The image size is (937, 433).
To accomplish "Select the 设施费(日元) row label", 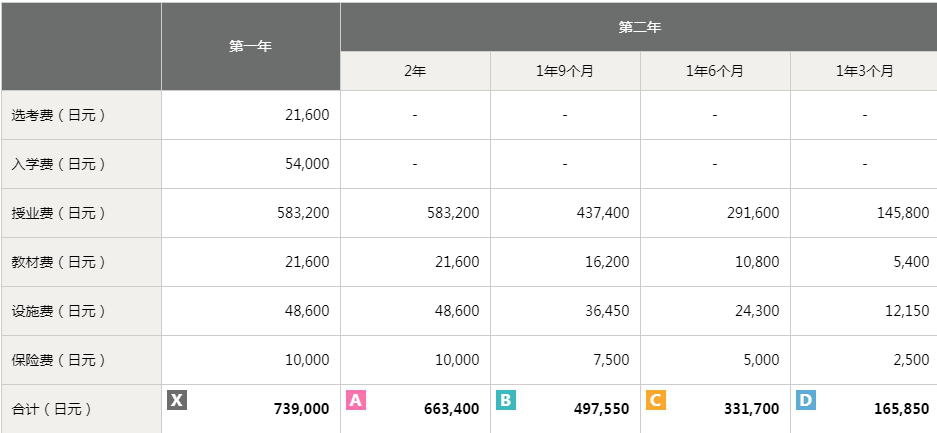I will (58, 311).
